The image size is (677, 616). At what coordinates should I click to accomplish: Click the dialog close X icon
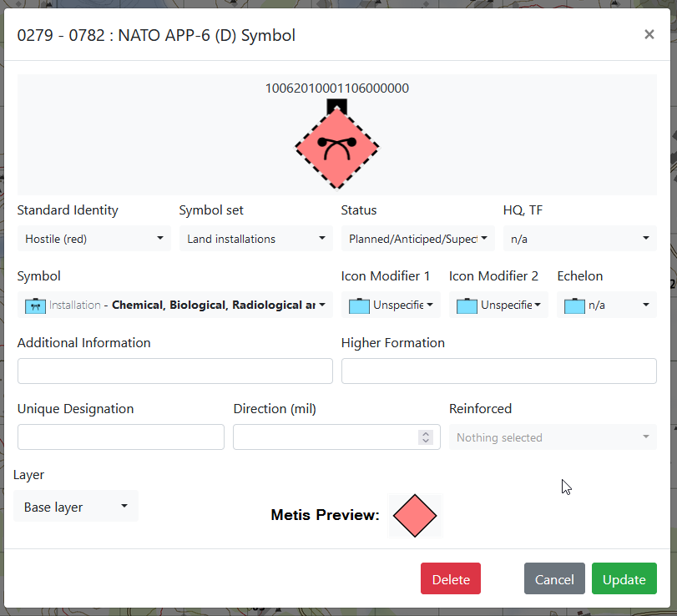tap(649, 34)
